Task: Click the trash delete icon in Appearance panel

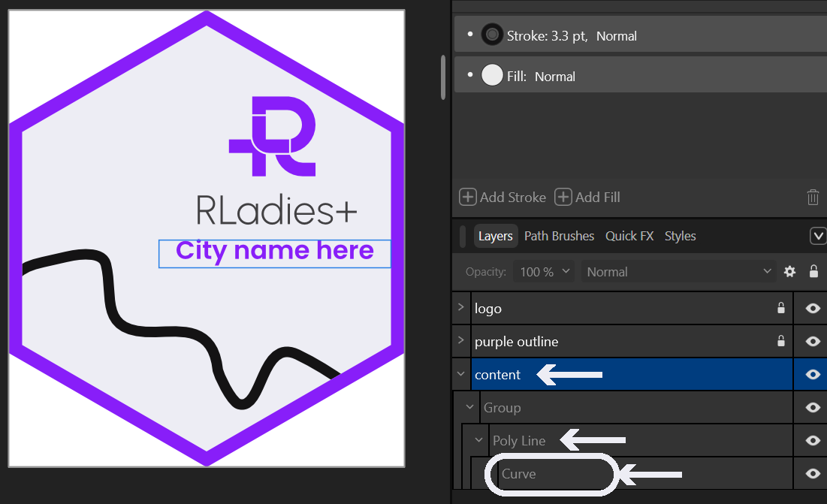Action: pos(813,198)
